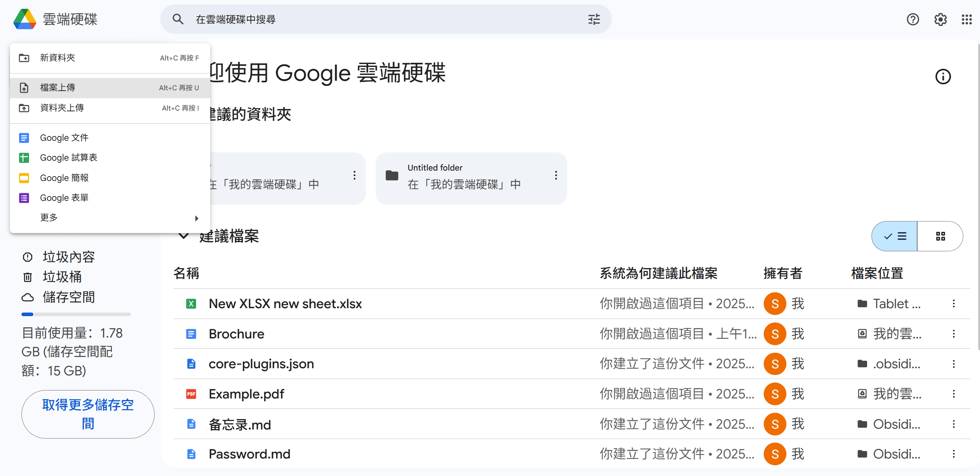Select file New XLSX new sheet.xlsx
This screenshot has width=980, height=476.
pyautogui.click(x=285, y=304)
